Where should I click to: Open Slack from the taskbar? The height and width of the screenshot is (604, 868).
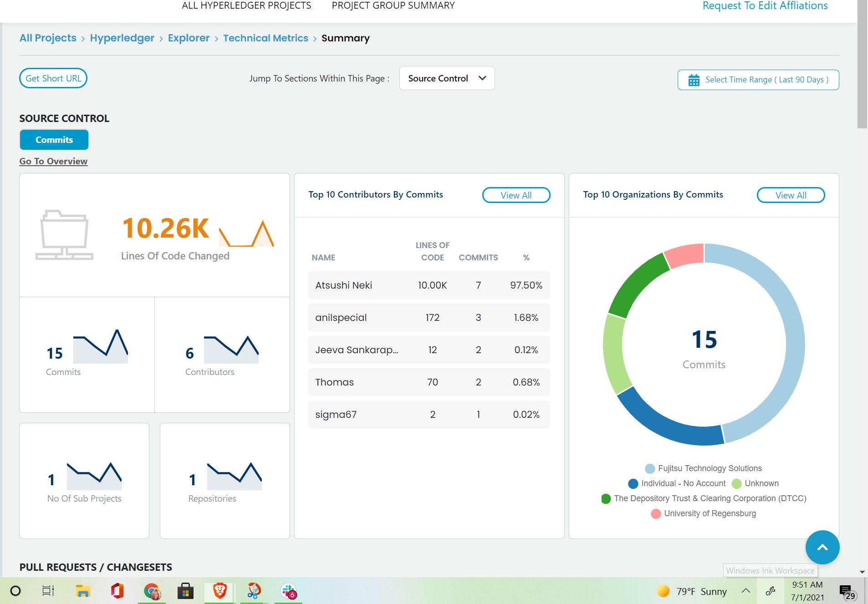click(289, 591)
